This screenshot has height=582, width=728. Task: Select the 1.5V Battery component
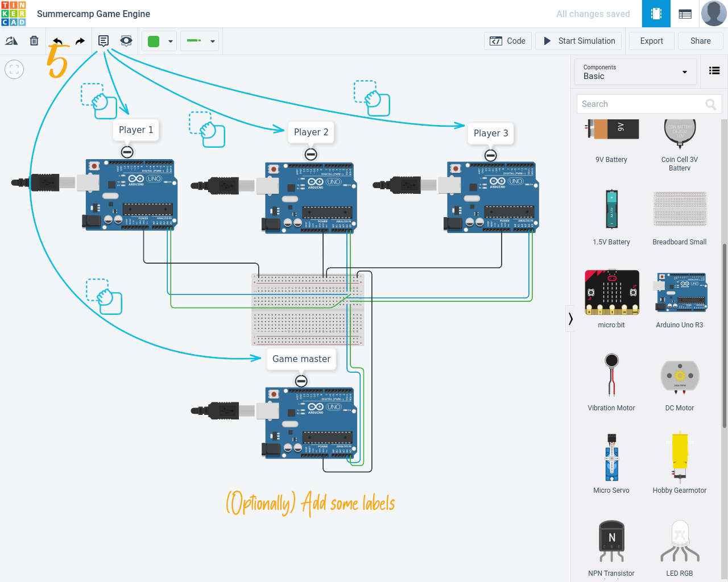[x=611, y=217]
